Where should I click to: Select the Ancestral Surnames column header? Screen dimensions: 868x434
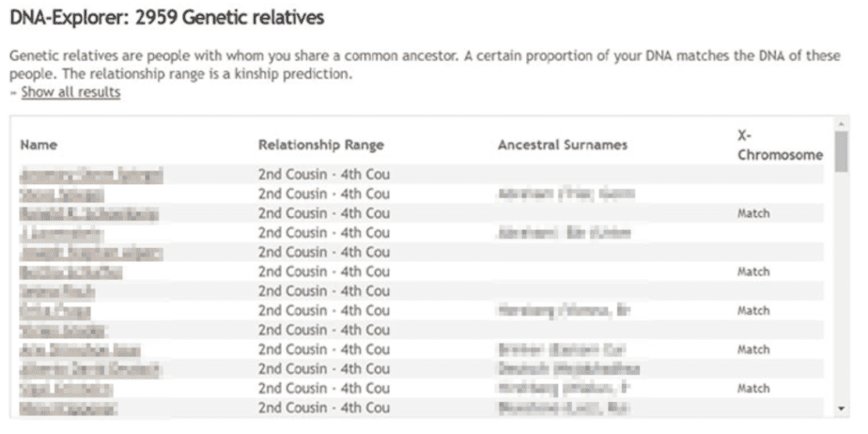(x=563, y=145)
